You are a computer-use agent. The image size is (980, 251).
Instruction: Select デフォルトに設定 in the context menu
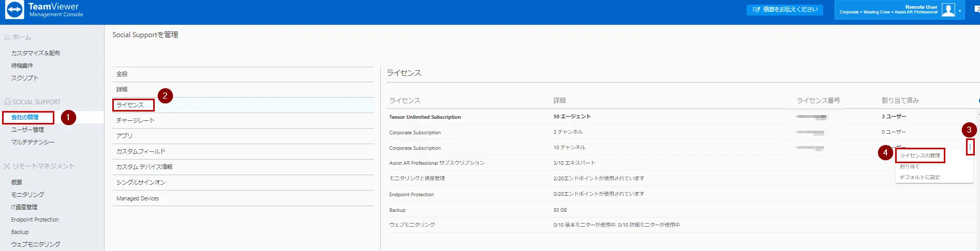point(920,177)
